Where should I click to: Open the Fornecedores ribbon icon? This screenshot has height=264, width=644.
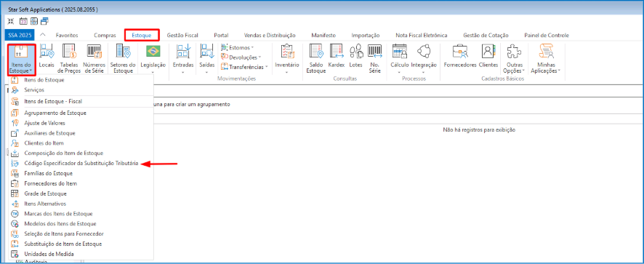click(x=460, y=56)
